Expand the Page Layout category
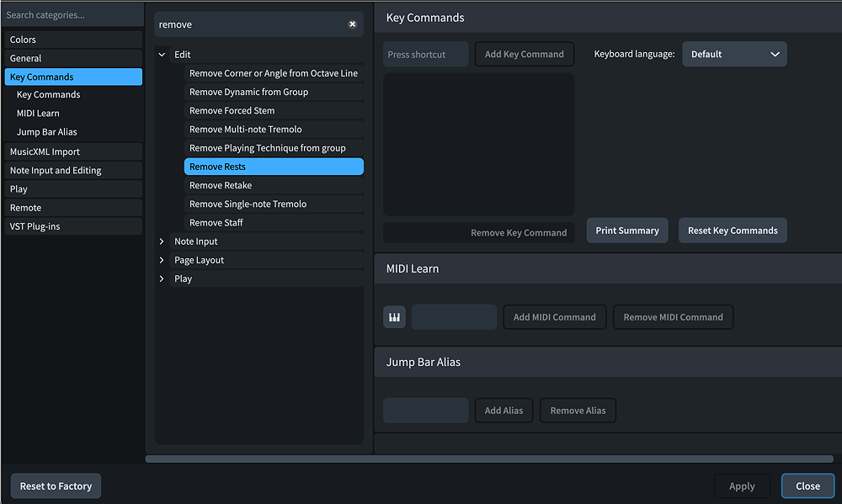 162,259
